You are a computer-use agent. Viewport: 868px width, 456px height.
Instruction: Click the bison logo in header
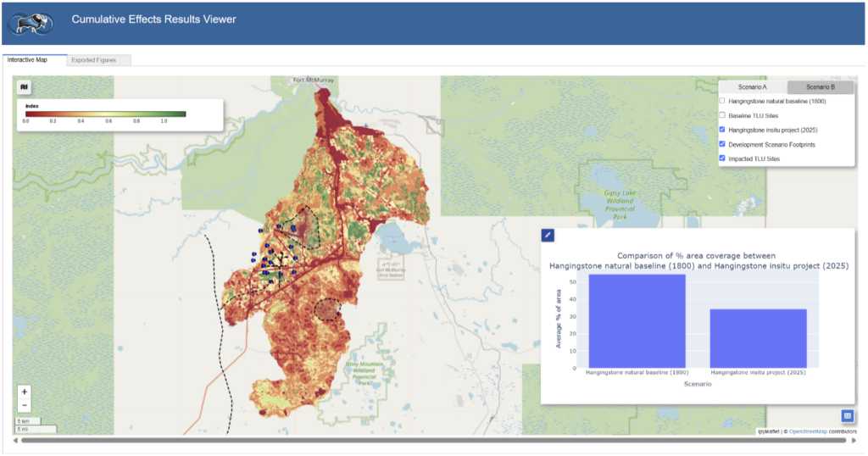coord(31,22)
